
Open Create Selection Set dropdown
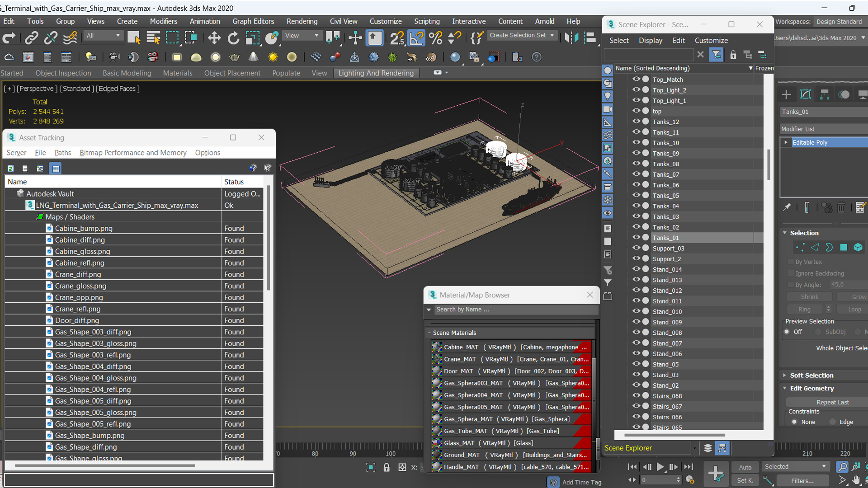pos(522,35)
